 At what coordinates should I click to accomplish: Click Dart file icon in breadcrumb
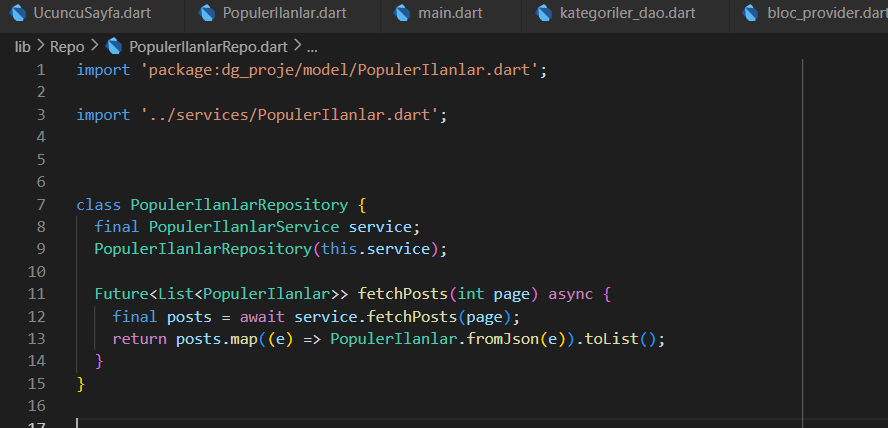[114, 46]
